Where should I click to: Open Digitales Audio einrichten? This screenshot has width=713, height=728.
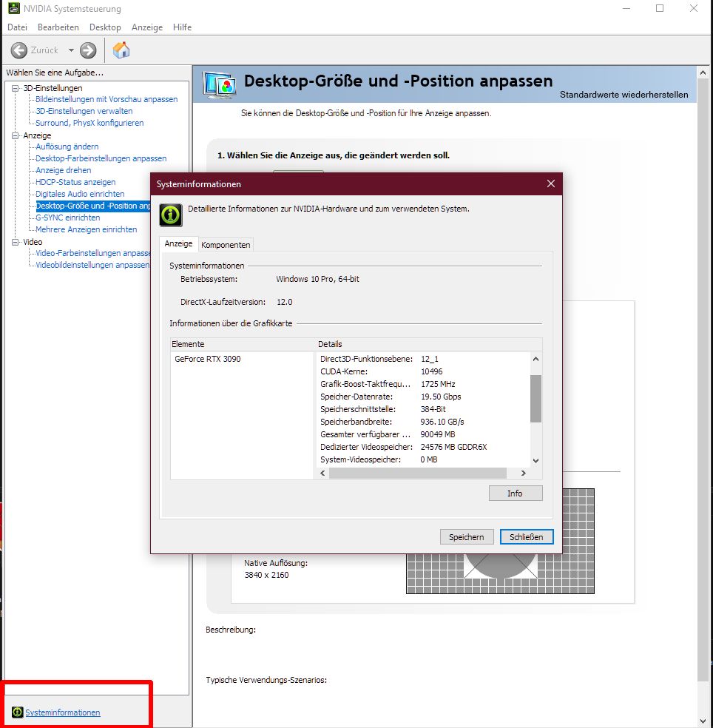tap(80, 194)
